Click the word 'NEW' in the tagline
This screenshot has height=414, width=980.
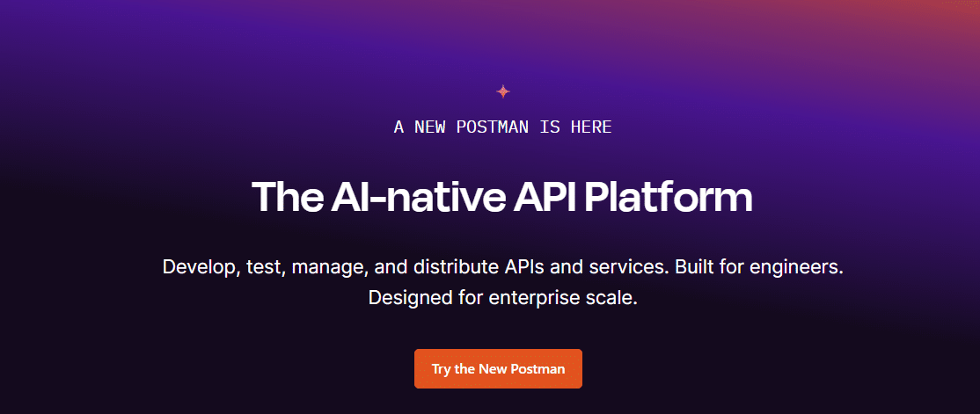430,127
